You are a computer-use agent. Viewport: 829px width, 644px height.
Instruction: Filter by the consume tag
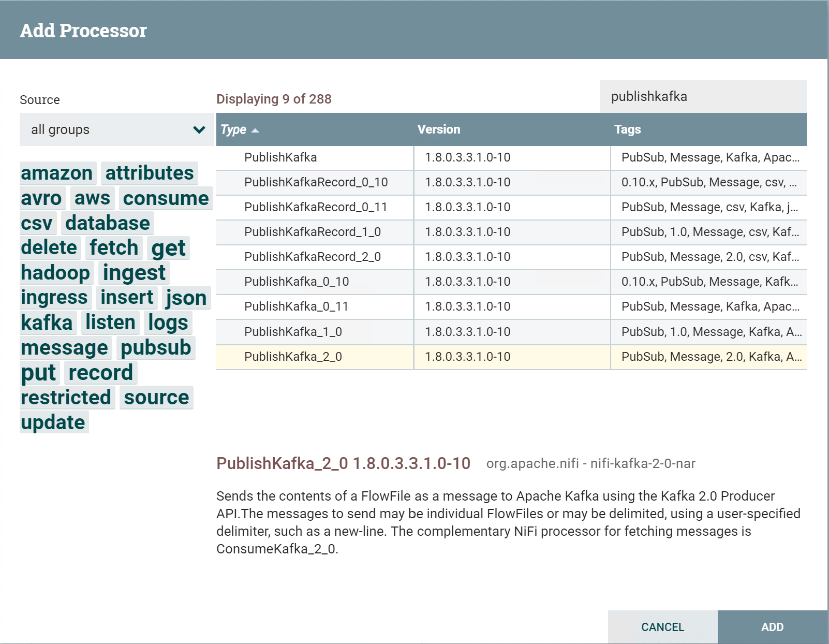(166, 198)
